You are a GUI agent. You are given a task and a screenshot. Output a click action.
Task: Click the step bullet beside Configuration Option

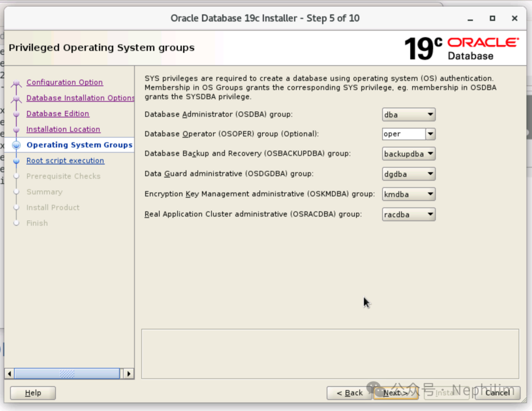pyautogui.click(x=16, y=83)
